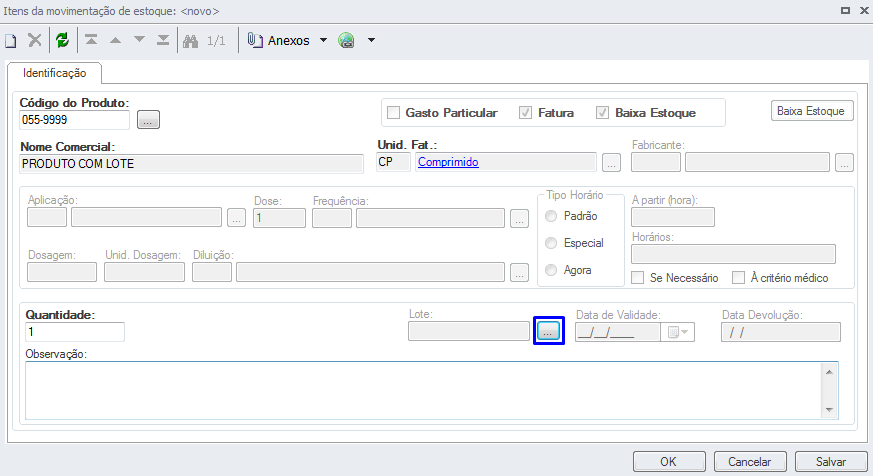This screenshot has width=873, height=476.
Task: Open Data de Validade calendar dropdown
Action: click(678, 332)
